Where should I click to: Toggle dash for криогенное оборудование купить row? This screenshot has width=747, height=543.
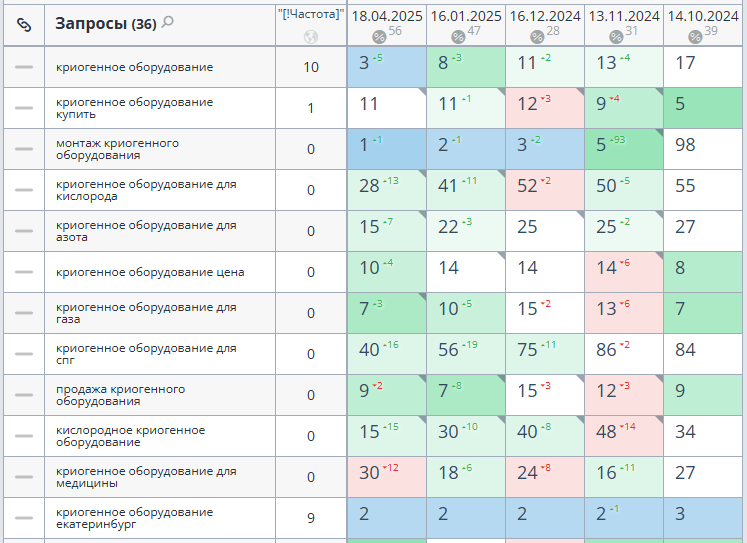pos(24,108)
